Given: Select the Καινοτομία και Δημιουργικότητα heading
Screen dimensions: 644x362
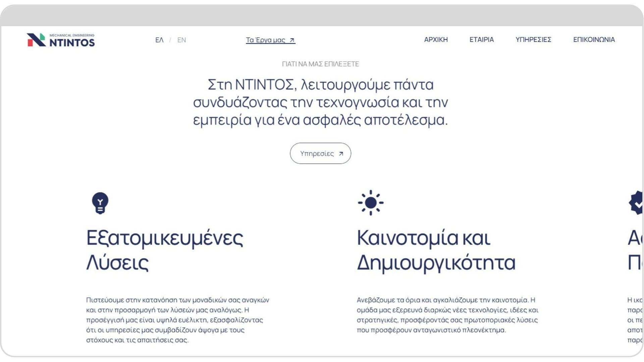Looking at the screenshot, I should pyautogui.click(x=436, y=250).
